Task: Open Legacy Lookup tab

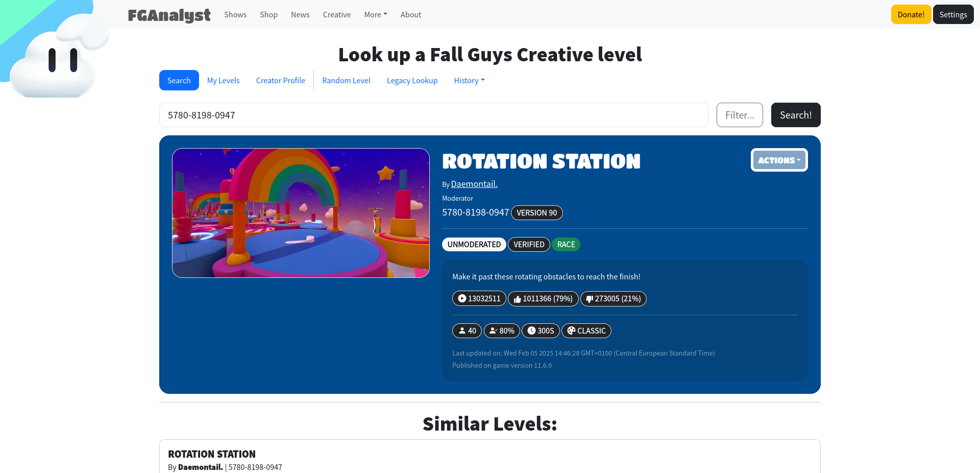Action: point(412,80)
